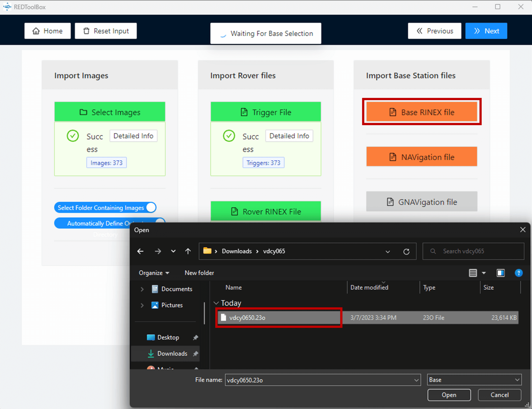The height and width of the screenshot is (409, 532).
Task: Collapse the Today file group
Action: point(216,303)
